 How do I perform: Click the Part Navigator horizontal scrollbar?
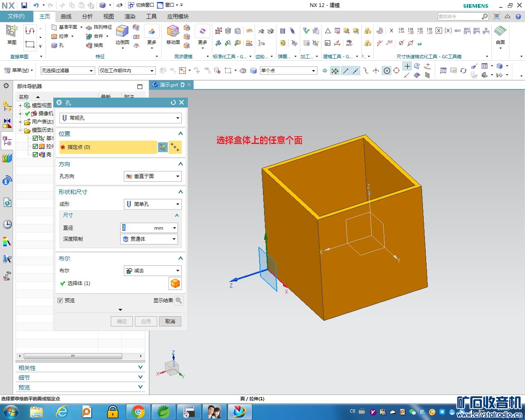point(73,356)
